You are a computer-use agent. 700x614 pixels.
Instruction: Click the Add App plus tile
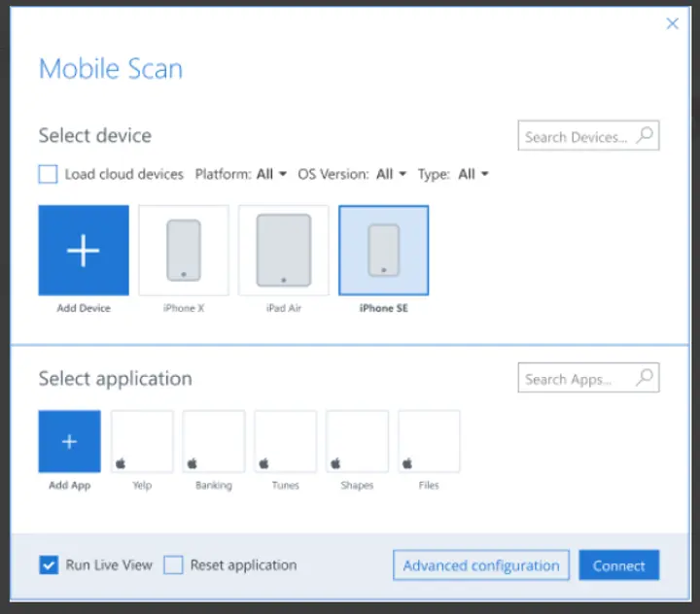(x=69, y=441)
